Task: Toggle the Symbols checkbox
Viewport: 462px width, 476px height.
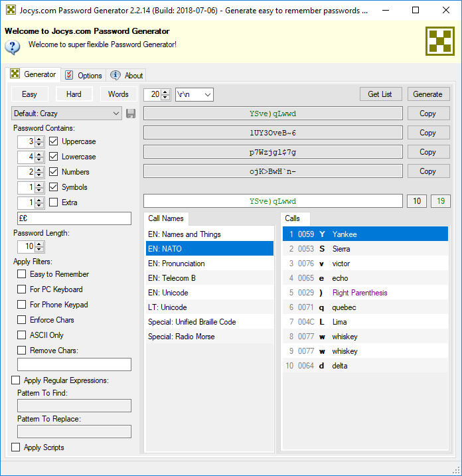Action: (x=53, y=187)
